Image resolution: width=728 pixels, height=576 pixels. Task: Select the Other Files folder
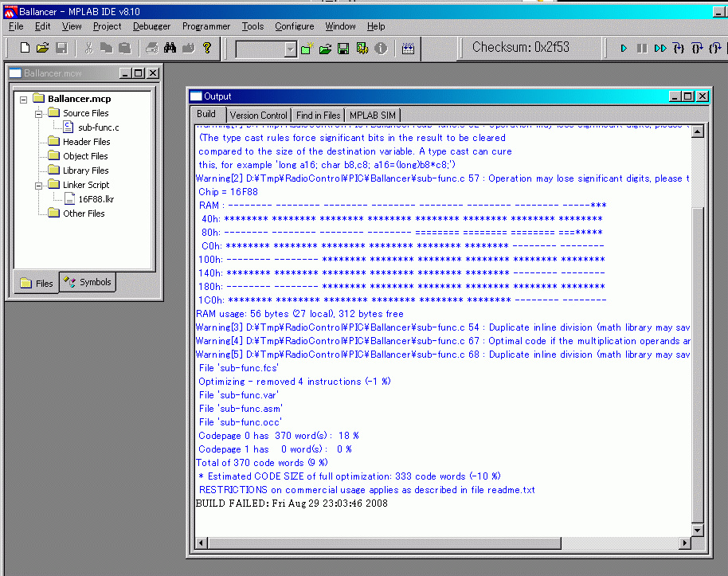(x=84, y=214)
